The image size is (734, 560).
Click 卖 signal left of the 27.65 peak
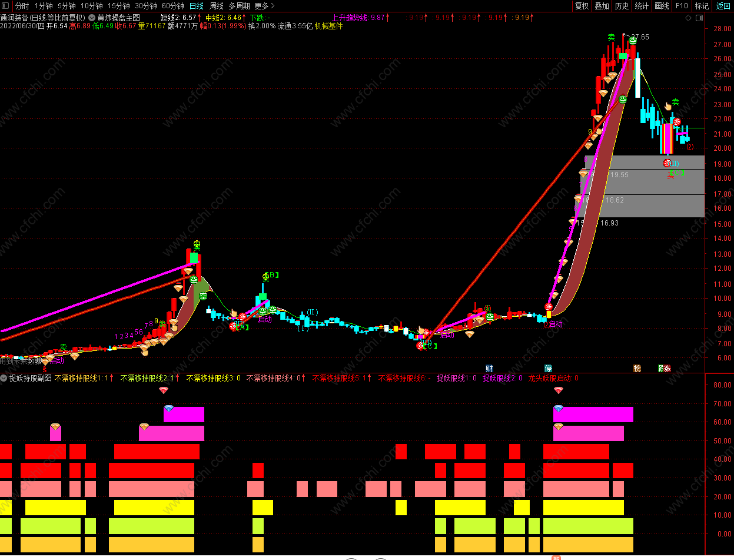[612, 37]
